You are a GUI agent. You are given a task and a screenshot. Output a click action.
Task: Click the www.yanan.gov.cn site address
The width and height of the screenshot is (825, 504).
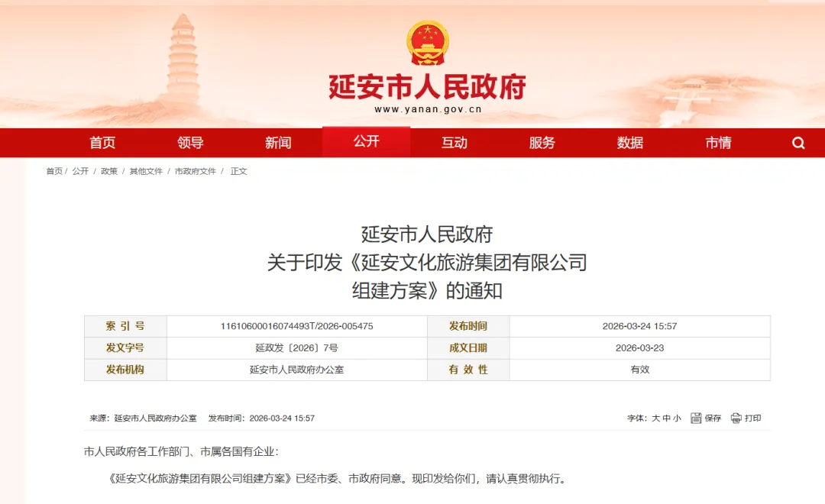click(428, 108)
